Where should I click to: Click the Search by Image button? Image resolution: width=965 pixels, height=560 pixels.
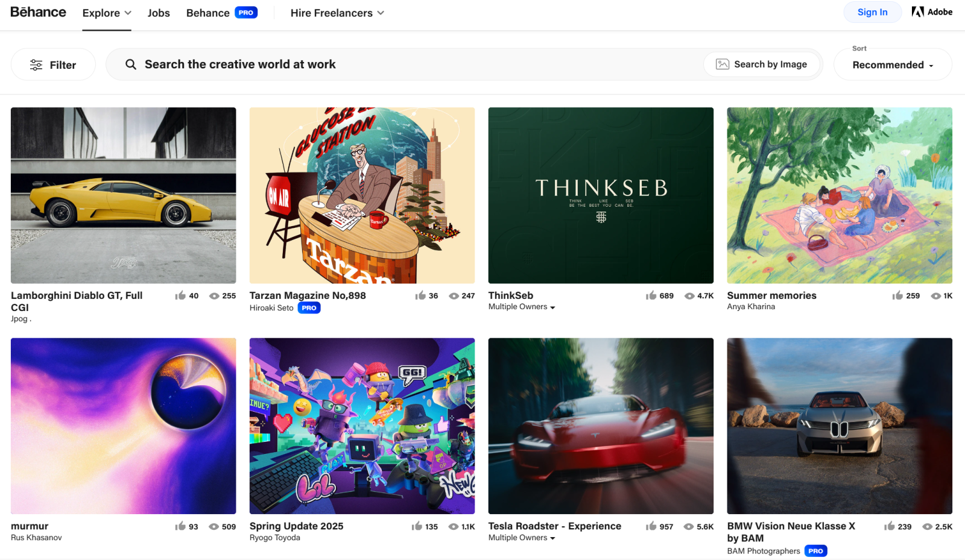(x=762, y=64)
